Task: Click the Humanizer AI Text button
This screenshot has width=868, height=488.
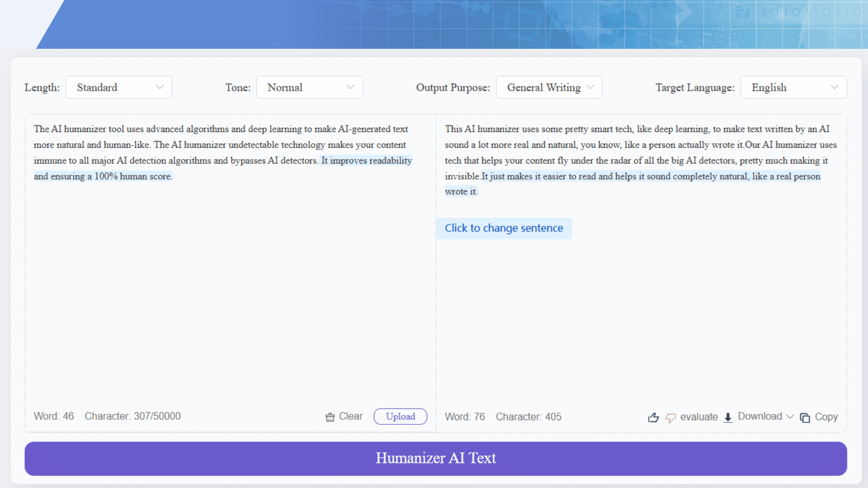Action: (x=435, y=458)
